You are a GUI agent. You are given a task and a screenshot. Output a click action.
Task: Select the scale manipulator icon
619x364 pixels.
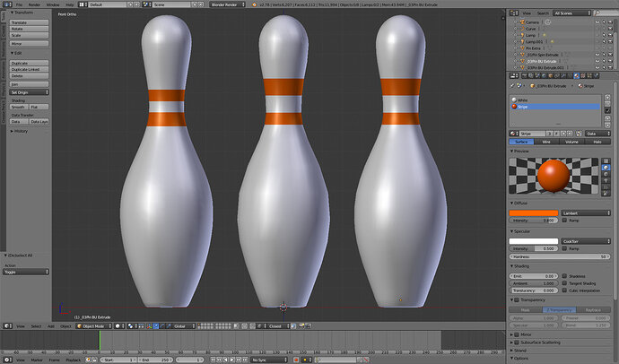[169, 326]
